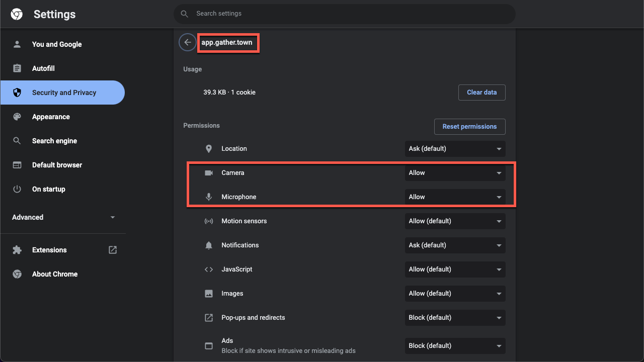Image resolution: width=644 pixels, height=362 pixels.
Task: Click the Motion sensors icon
Action: (209, 221)
